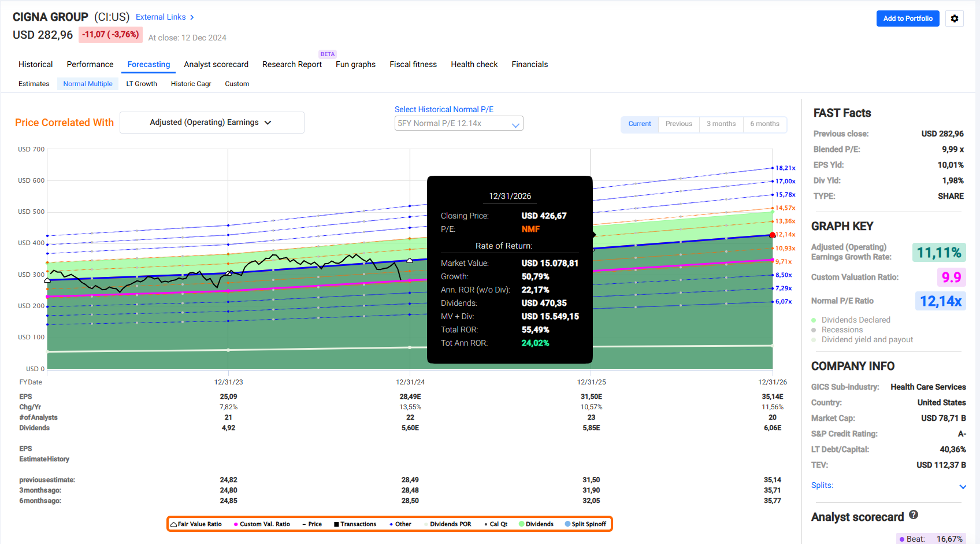Toggle the Transactions legend square
Screen dimensions: 980x544
(x=336, y=524)
